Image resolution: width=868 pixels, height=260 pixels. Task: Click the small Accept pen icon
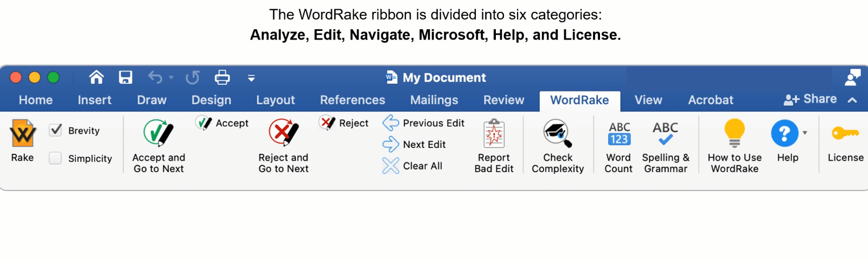tap(203, 123)
